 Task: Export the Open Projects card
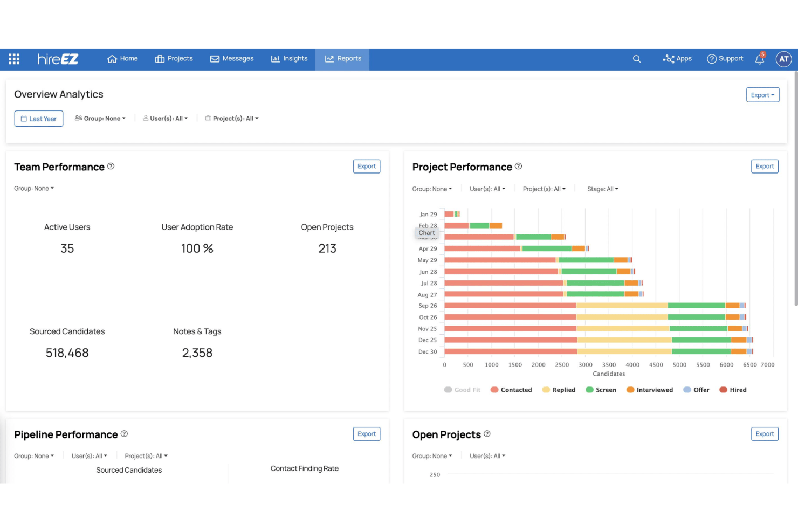click(x=765, y=434)
